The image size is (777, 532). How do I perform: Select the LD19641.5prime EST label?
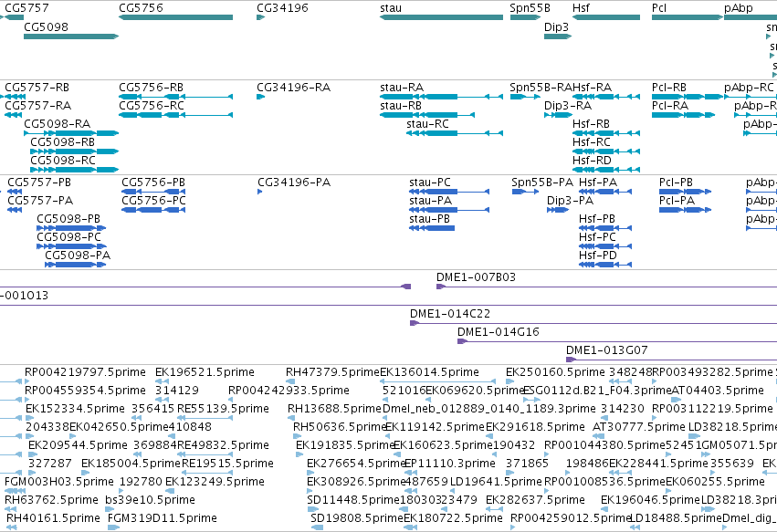click(496, 482)
